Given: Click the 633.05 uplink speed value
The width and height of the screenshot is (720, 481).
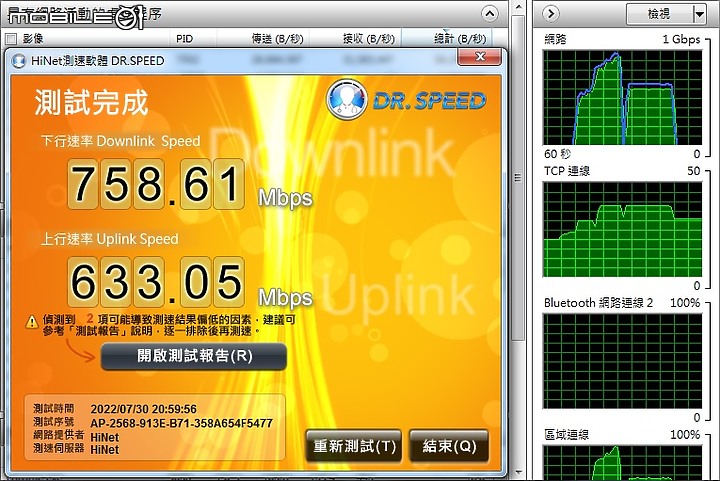Looking at the screenshot, I should 156,282.
